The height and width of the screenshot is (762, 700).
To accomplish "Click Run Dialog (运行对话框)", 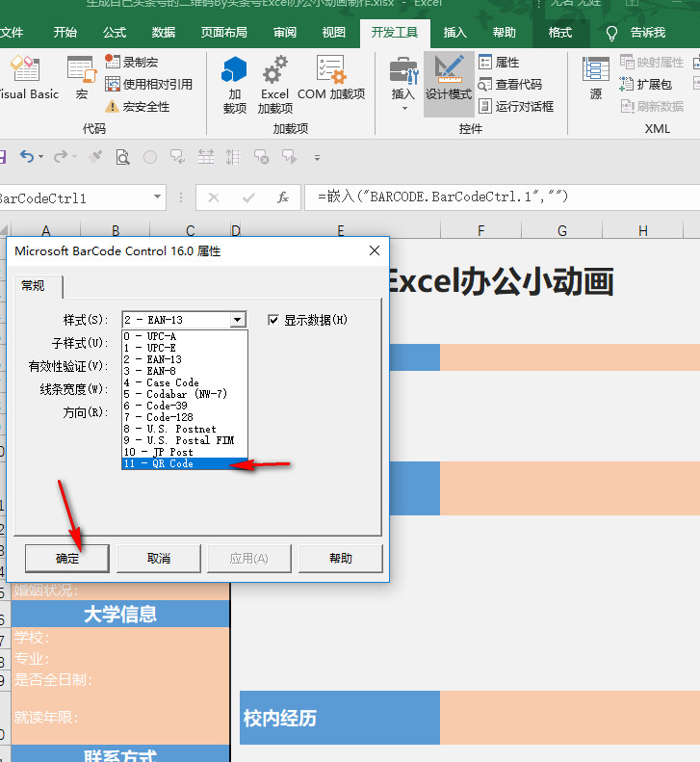I will (x=516, y=106).
